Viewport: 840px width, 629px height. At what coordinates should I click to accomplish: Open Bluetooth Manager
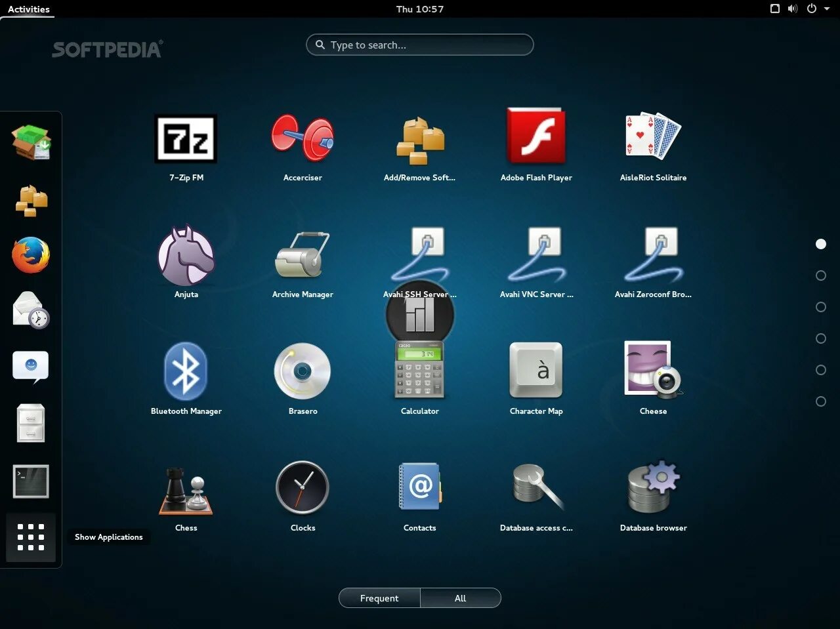186,371
